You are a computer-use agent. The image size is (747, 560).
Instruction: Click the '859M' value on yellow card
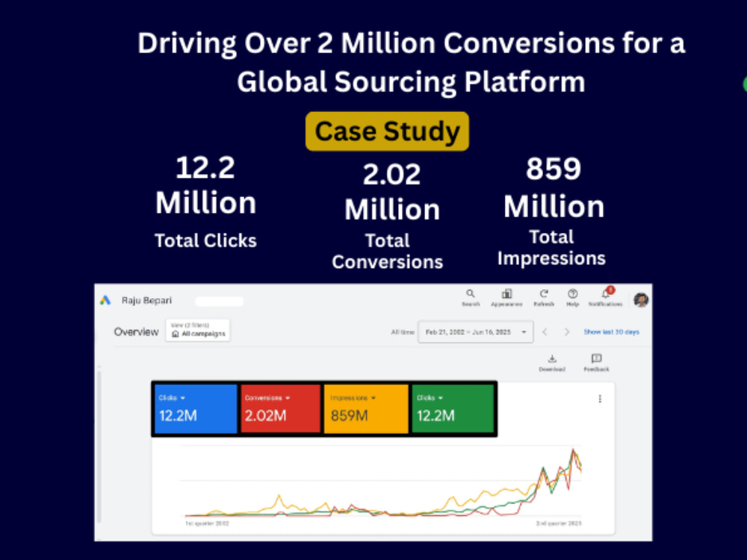pyautogui.click(x=349, y=416)
